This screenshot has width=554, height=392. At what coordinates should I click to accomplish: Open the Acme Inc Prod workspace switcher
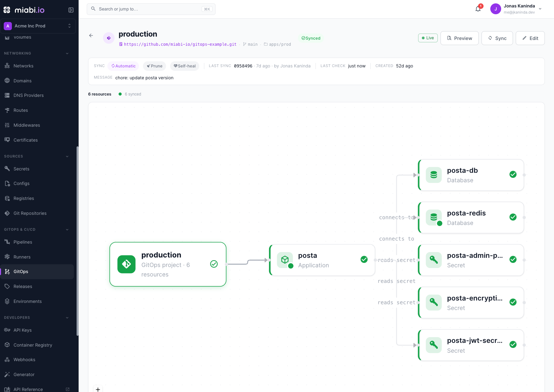(38, 26)
